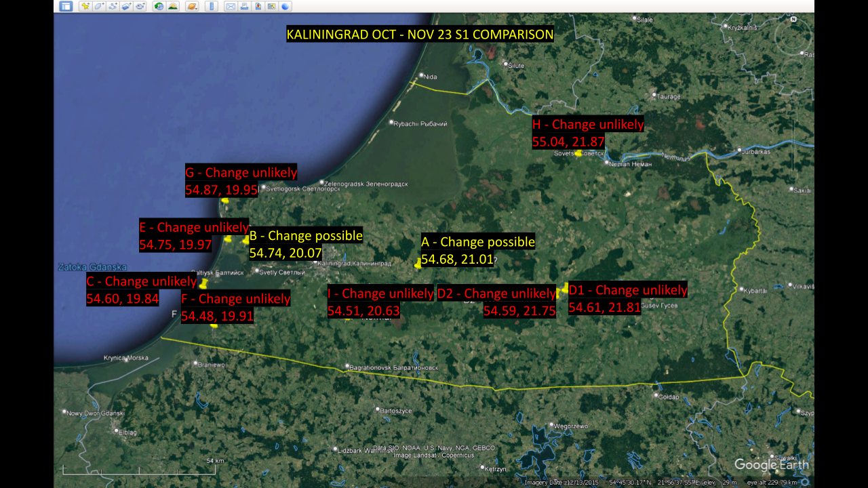Click the Kryzkalnis place label

pos(741,28)
